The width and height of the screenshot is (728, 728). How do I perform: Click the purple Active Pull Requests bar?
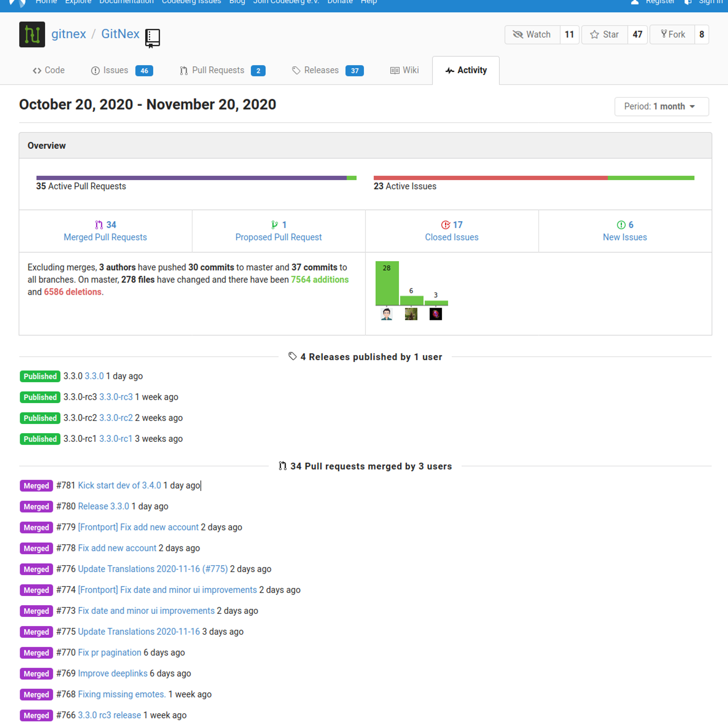[x=191, y=178]
